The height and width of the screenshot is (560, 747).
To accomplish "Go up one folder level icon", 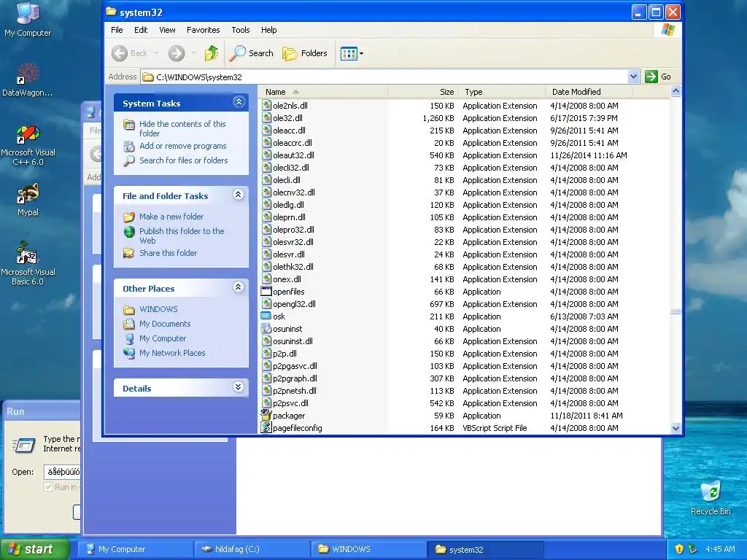I will click(x=211, y=53).
